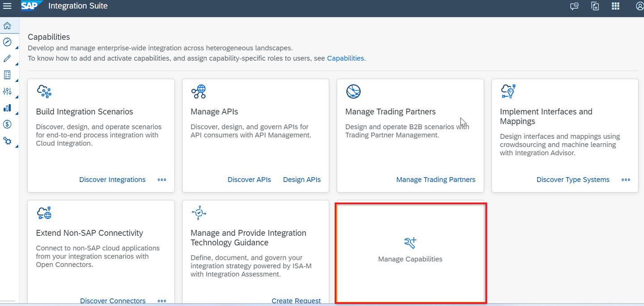Open more options on Build Integration Scenarios card

point(162,180)
